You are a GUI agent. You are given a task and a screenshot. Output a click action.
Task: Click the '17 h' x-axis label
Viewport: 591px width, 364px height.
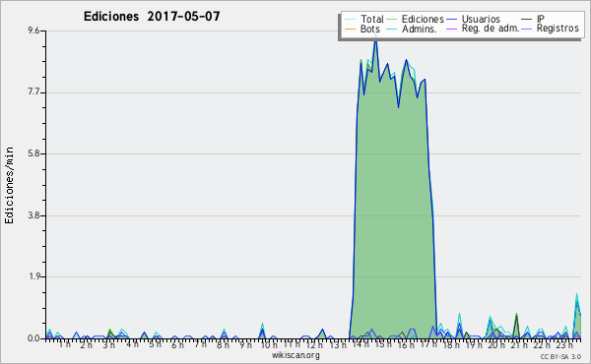point(428,344)
